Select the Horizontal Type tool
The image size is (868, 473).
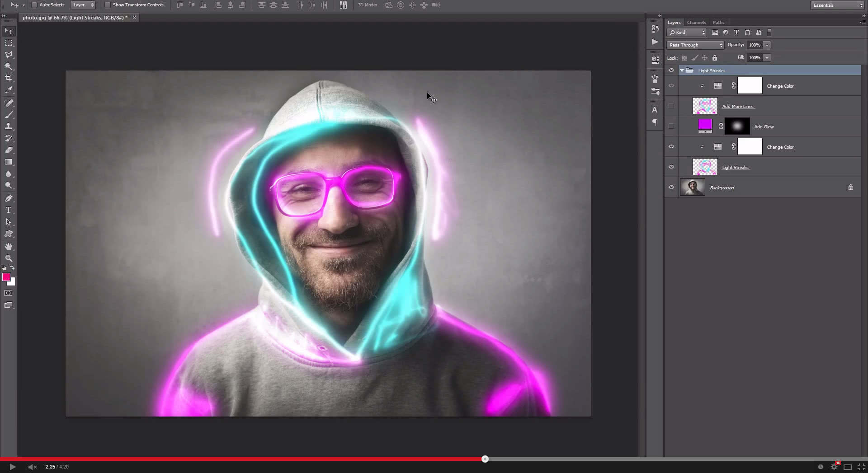(9, 210)
